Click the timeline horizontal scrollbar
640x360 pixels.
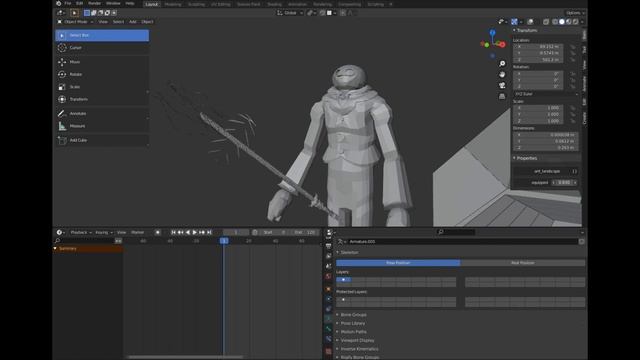[x=186, y=357]
